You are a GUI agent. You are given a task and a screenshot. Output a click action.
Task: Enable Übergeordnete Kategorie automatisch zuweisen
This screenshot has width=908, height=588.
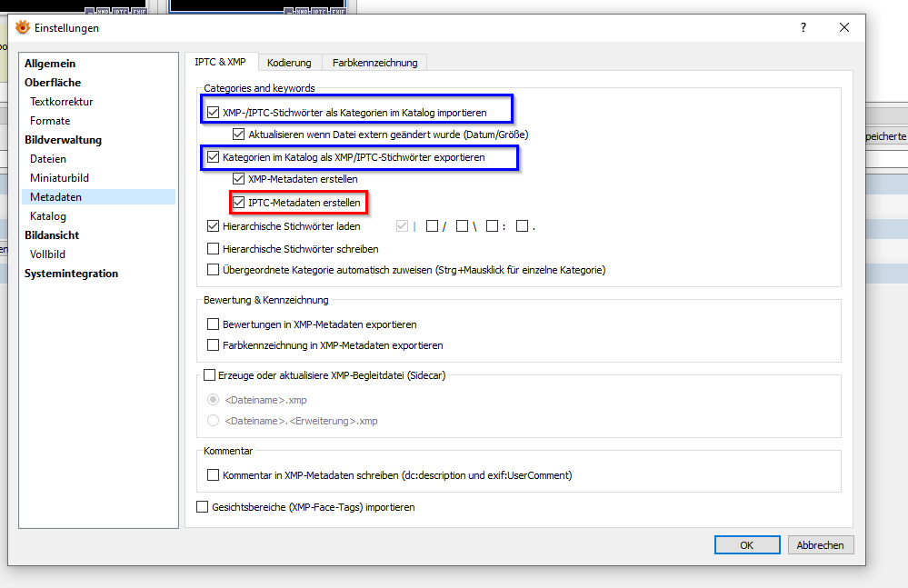213,270
